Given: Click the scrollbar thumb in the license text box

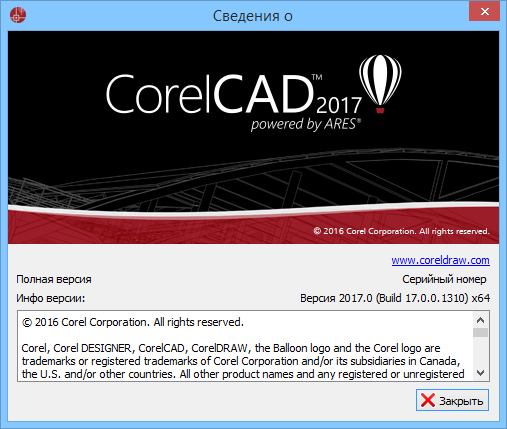Looking at the screenshot, I should point(480,332).
